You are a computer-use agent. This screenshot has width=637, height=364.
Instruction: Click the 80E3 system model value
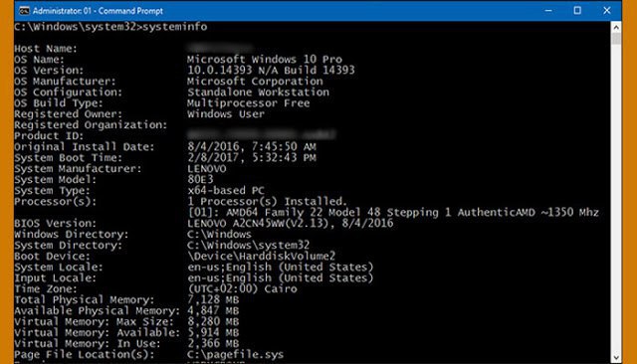[200, 180]
